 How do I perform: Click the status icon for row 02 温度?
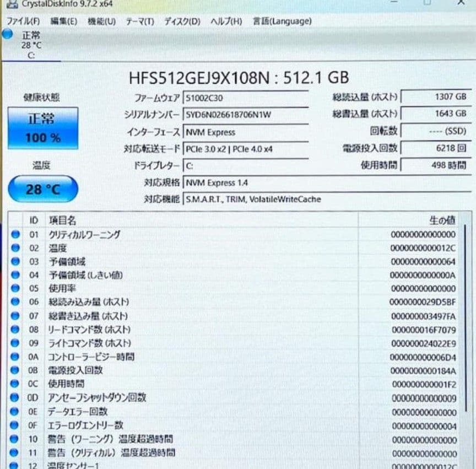click(x=15, y=248)
